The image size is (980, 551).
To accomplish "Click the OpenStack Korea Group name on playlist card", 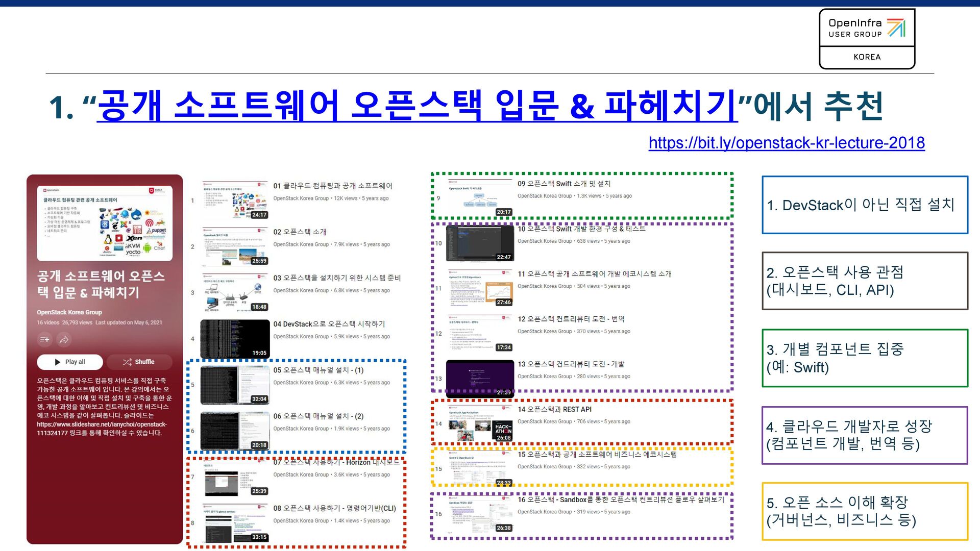I will pos(69,312).
